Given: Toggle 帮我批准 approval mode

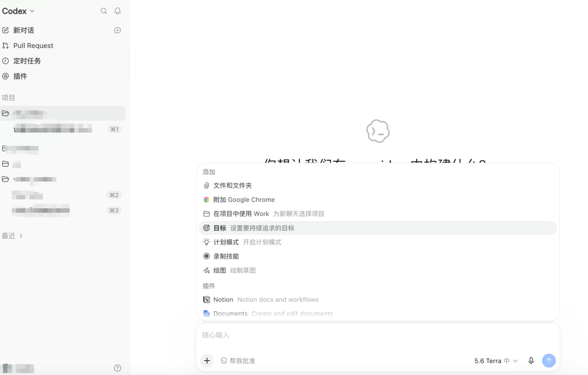Looking at the screenshot, I should 238,361.
